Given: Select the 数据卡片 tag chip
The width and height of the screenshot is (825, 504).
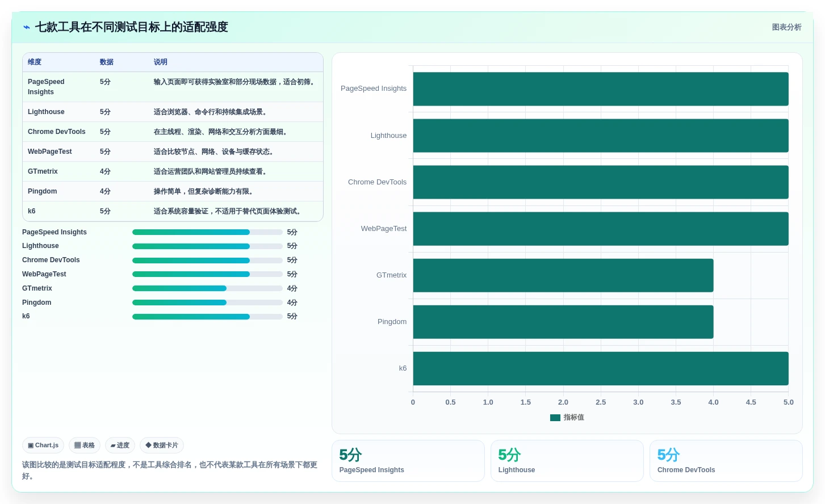Looking at the screenshot, I should pos(162,446).
